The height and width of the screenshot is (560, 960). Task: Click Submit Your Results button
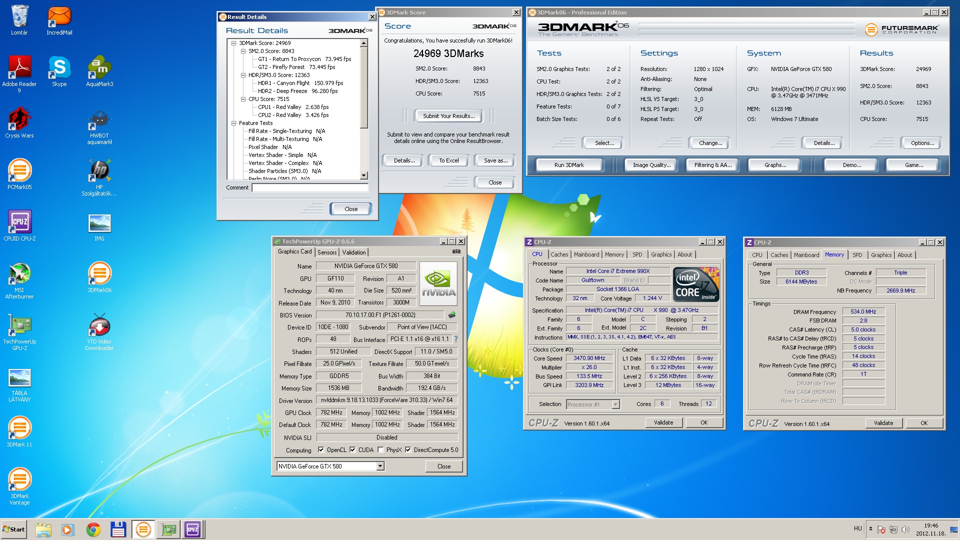click(x=448, y=116)
